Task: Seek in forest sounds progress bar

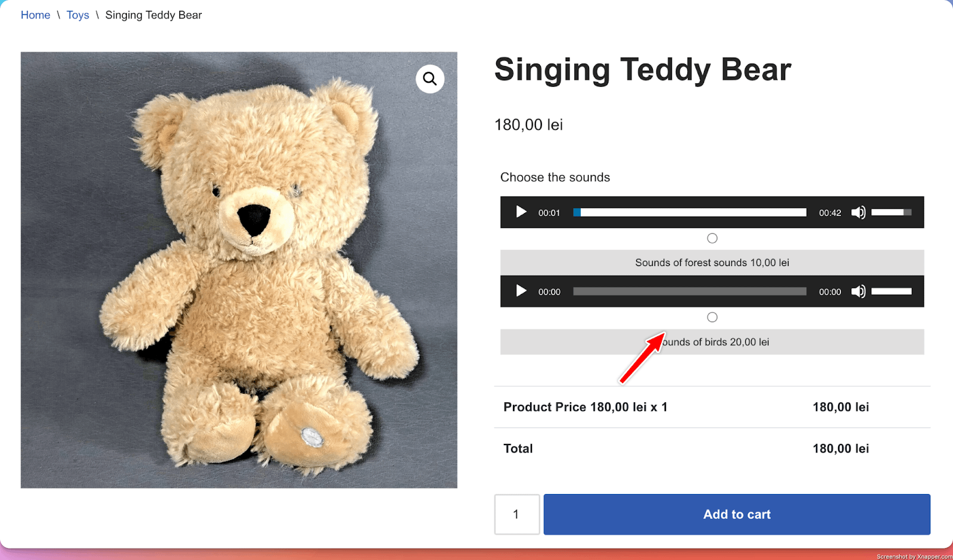Action: (x=690, y=212)
